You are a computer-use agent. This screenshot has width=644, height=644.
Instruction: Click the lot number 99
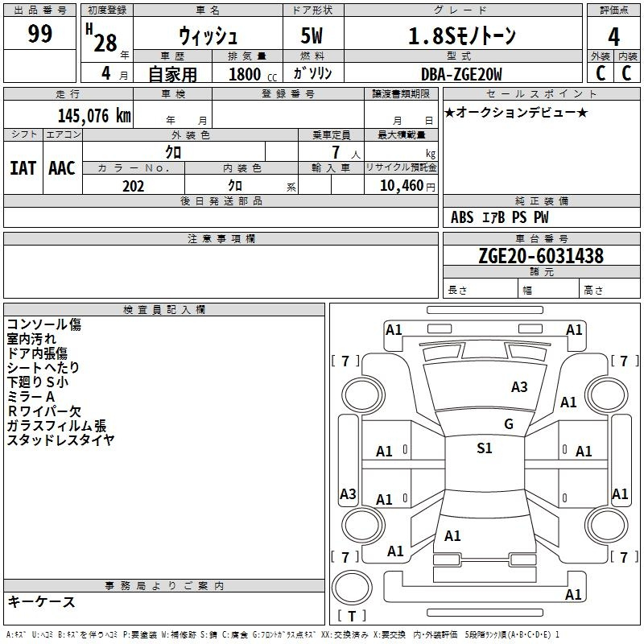[40, 35]
